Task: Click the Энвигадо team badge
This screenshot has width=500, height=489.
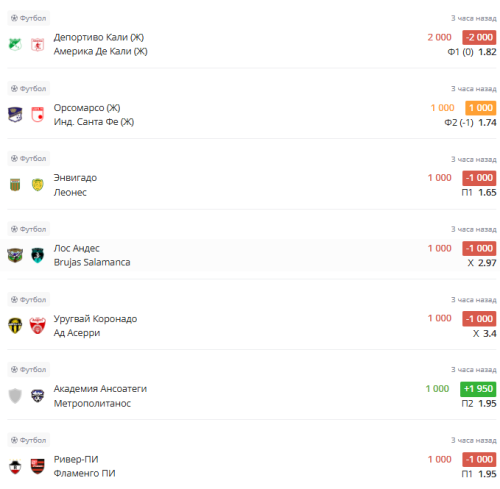Action: coord(15,185)
